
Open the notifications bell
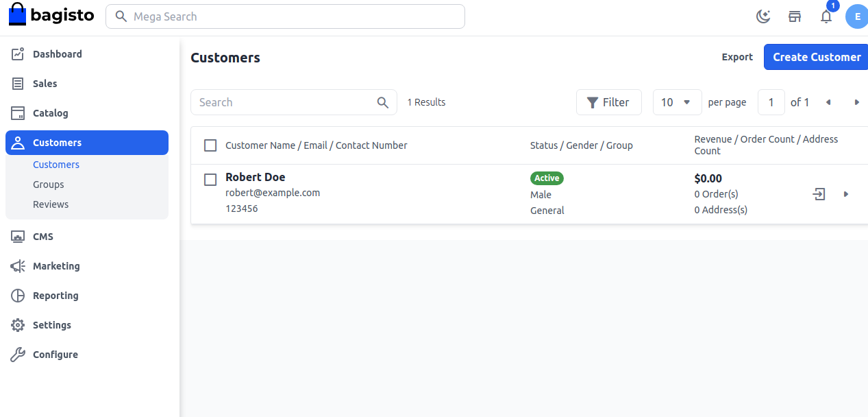click(x=826, y=16)
